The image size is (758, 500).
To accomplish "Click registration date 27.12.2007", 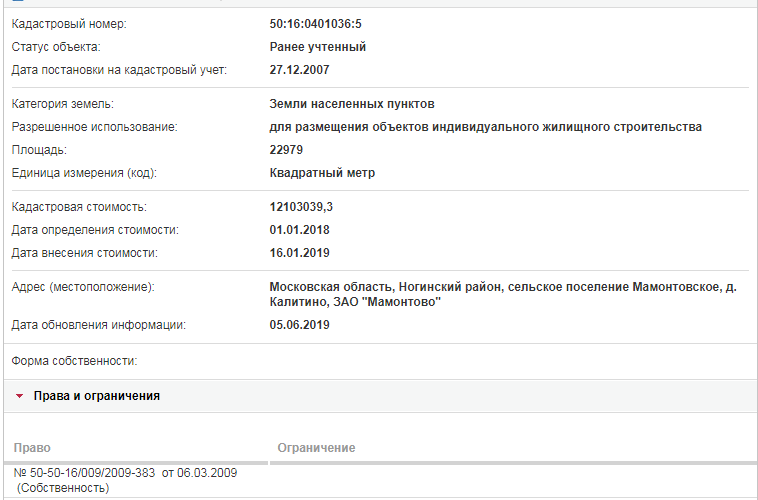I will pyautogui.click(x=299, y=70).
